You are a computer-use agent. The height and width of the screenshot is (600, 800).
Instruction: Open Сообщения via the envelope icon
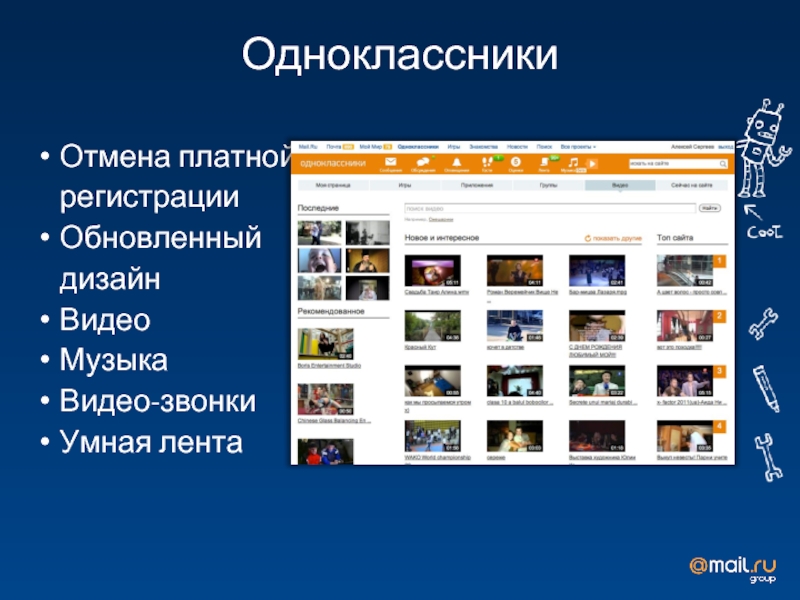(x=390, y=163)
